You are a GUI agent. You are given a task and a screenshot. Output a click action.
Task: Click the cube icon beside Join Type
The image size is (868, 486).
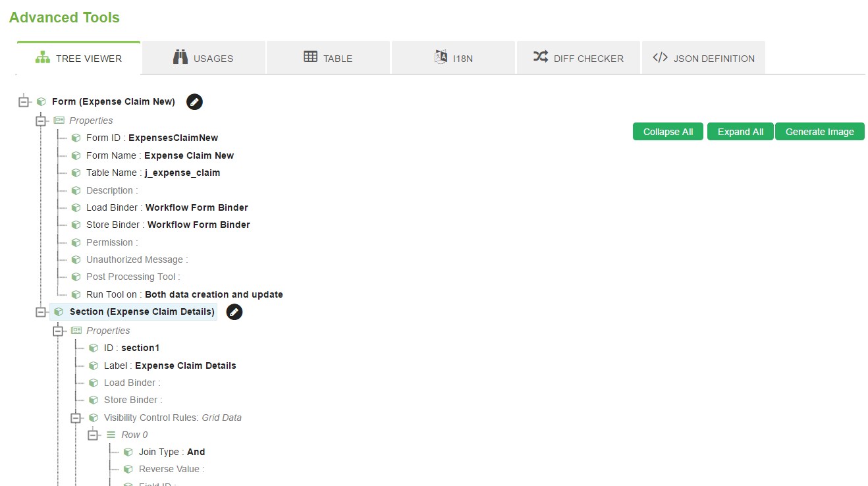(128, 452)
